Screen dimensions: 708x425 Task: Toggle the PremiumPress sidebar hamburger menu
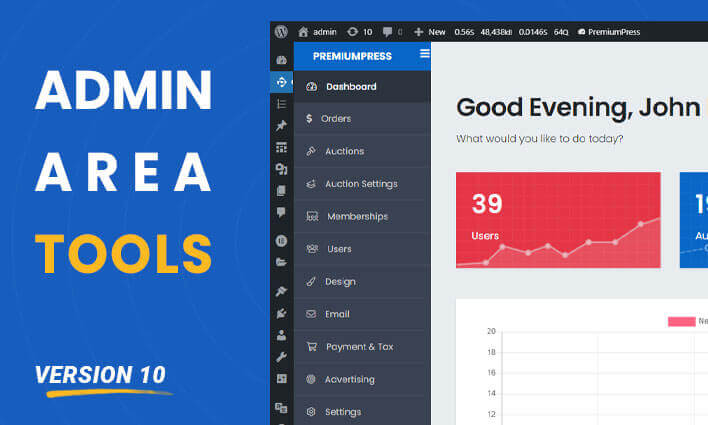coord(424,54)
